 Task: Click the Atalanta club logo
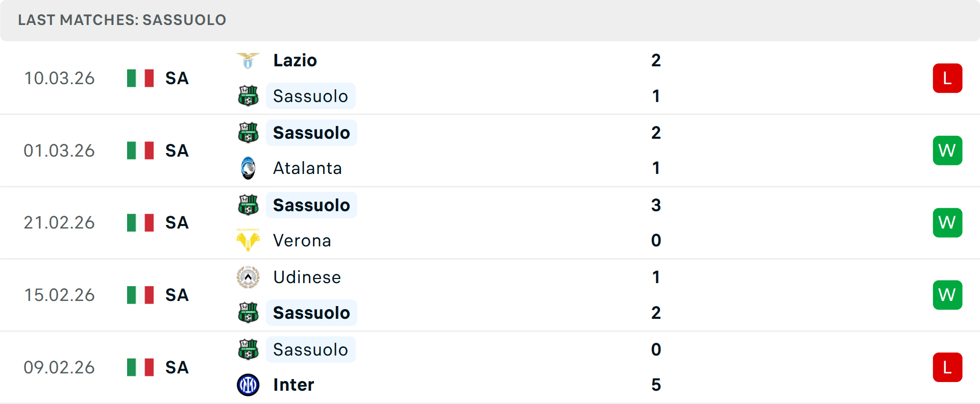point(248,168)
